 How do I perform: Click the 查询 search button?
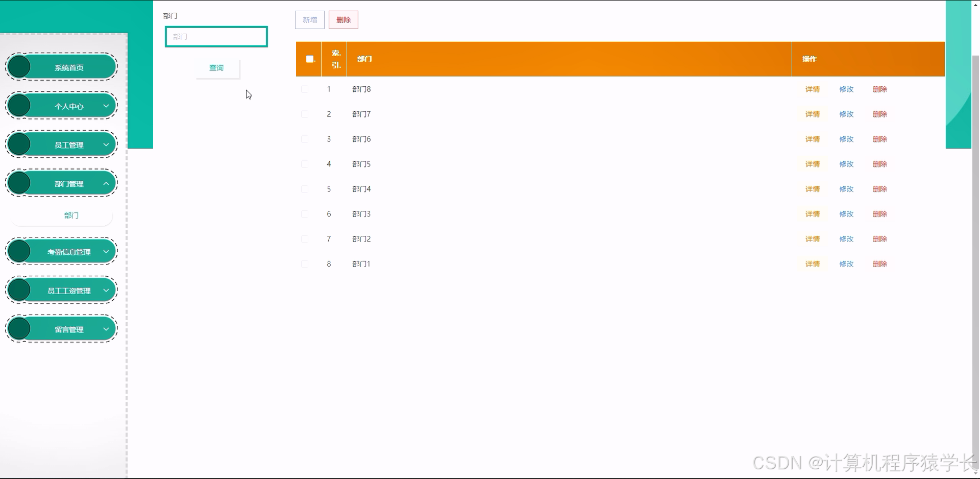coord(216,68)
